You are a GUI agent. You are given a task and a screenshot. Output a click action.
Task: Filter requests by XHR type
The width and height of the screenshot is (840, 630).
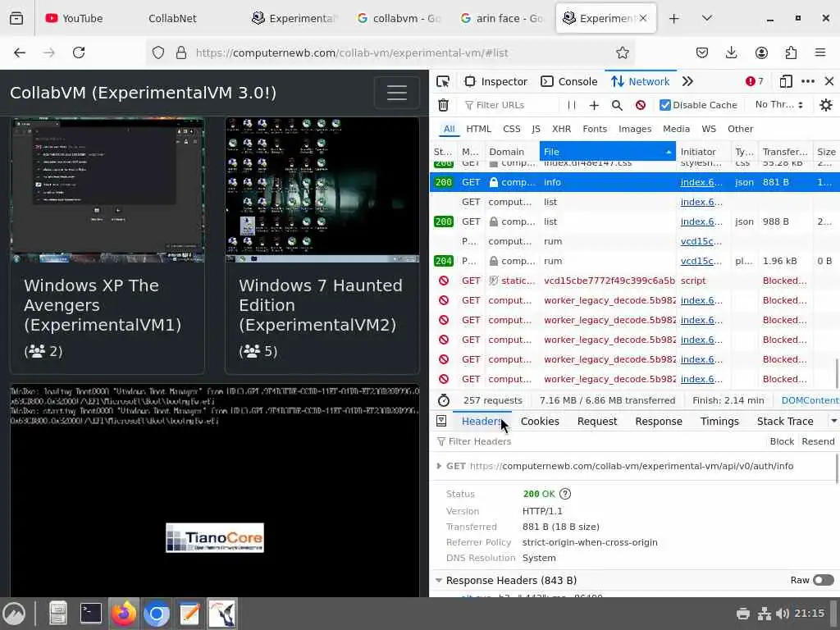click(x=561, y=129)
